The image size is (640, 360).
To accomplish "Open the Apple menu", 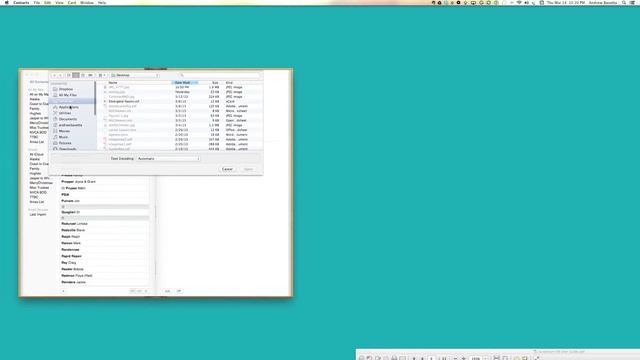I will 7,2.
